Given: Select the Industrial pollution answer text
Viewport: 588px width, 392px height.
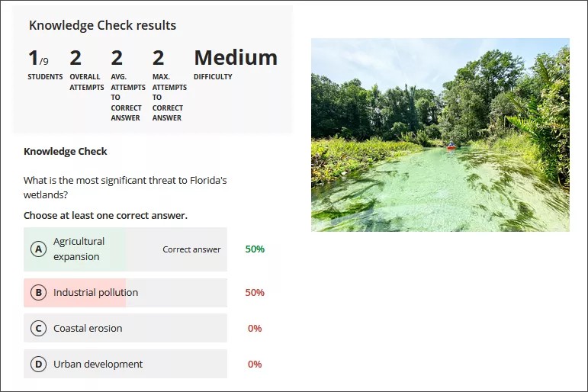Looking at the screenshot, I should click(95, 293).
